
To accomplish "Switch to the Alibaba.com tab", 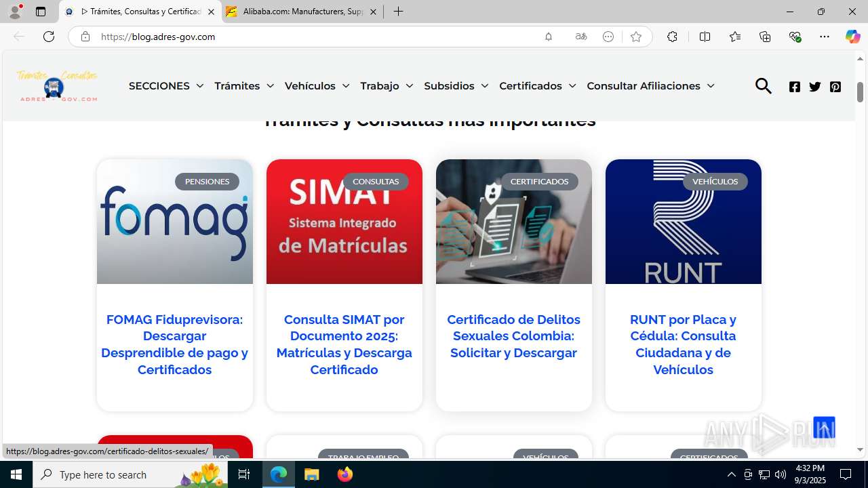I will coord(302,12).
